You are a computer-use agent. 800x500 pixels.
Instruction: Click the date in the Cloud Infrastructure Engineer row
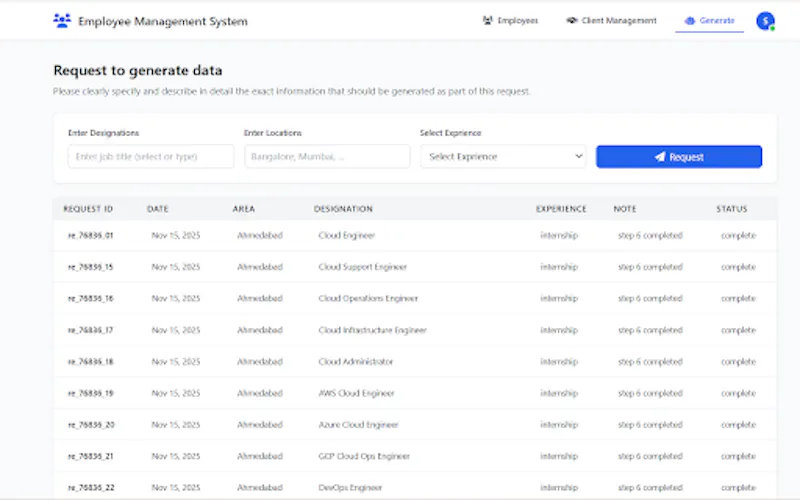tap(176, 330)
